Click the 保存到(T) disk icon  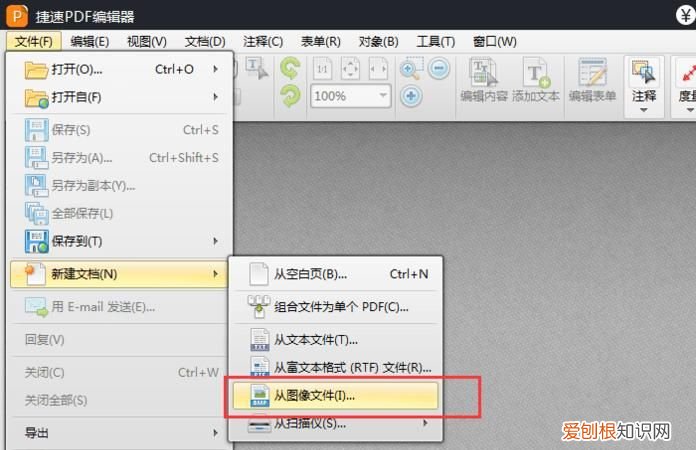[x=36, y=241]
